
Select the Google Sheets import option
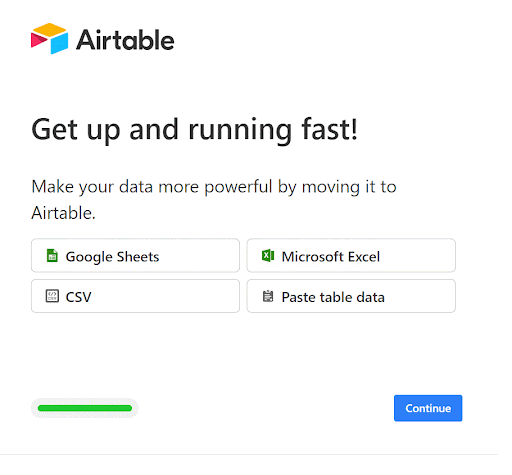135,256
